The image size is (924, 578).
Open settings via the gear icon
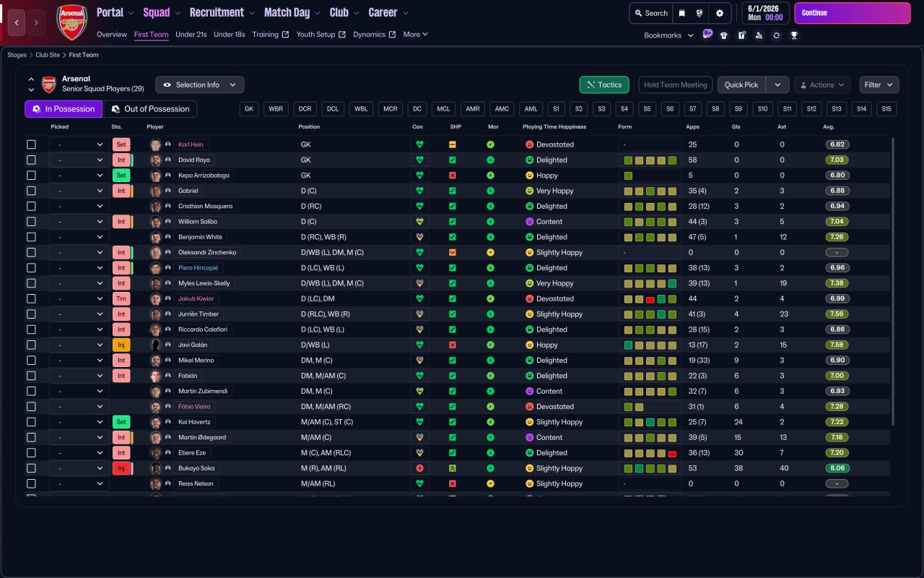coord(719,13)
